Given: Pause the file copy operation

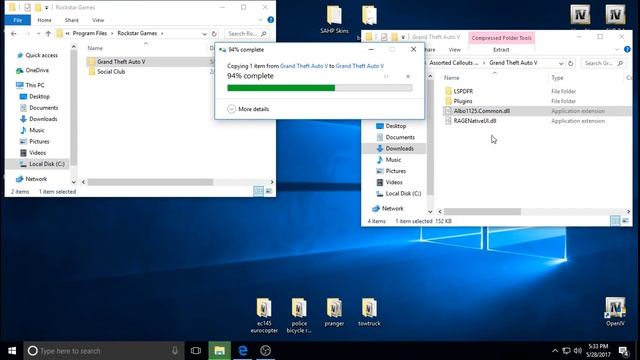Looking at the screenshot, I should pyautogui.click(x=386, y=76).
